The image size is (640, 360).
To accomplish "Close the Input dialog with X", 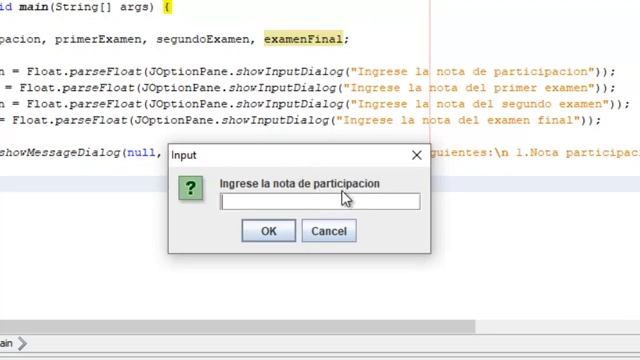I will point(417,155).
